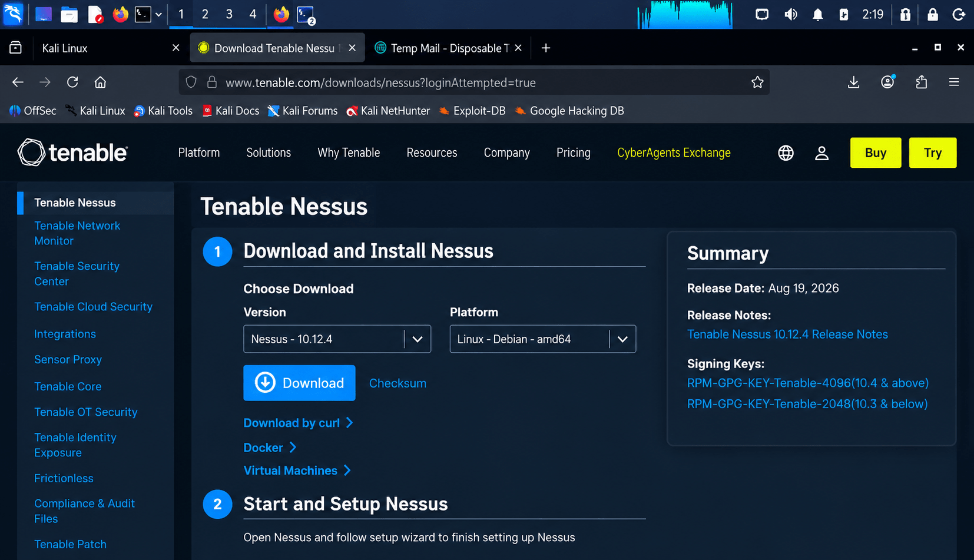
Task: Open the Kali volume control icon
Action: 790,14
